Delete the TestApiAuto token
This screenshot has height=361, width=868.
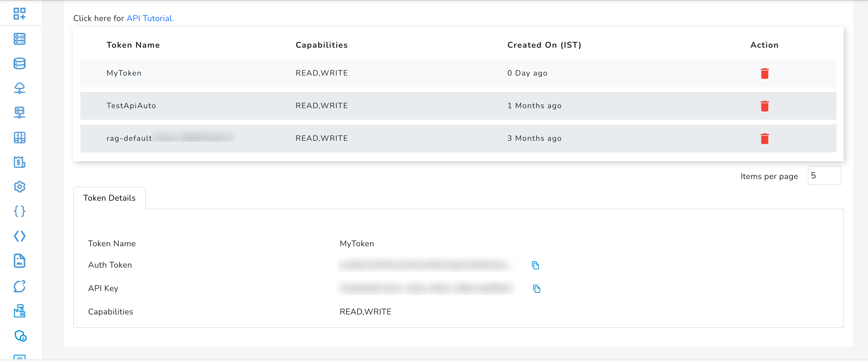point(765,106)
